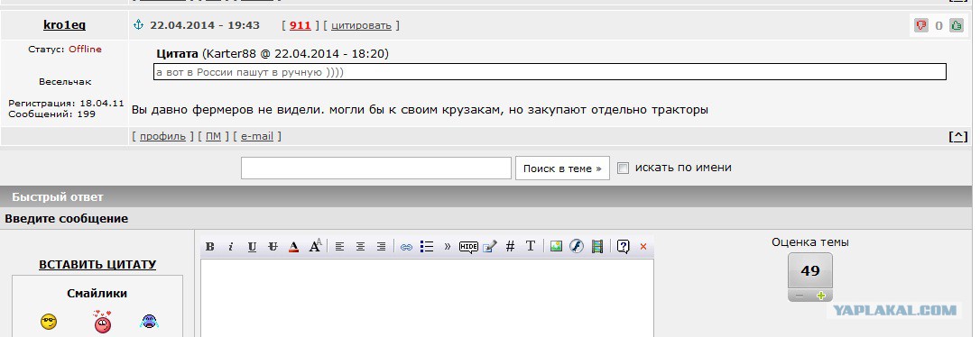Screen dimensions: 980x337
Task: Click the post rating value 0
Action: 938,25
